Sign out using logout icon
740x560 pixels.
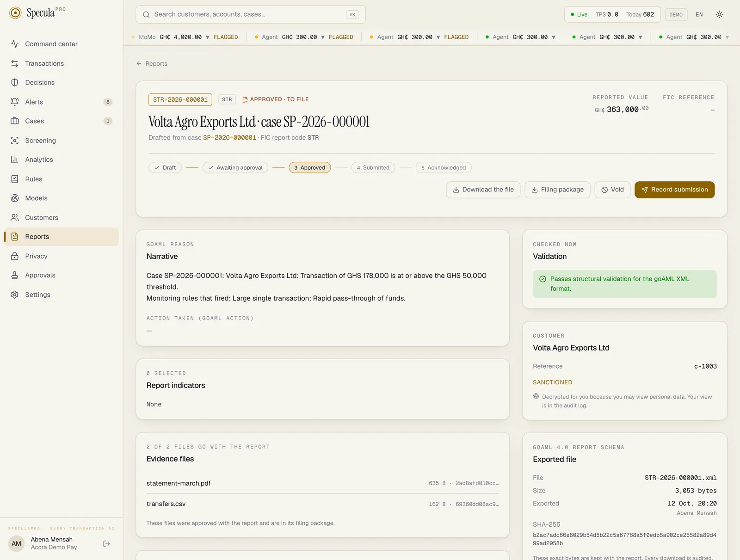(x=107, y=544)
